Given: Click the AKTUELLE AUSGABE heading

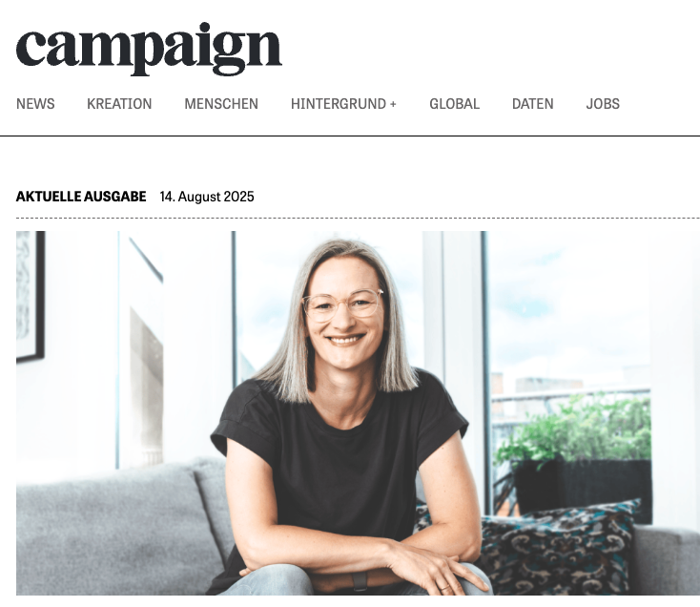Looking at the screenshot, I should (x=81, y=197).
